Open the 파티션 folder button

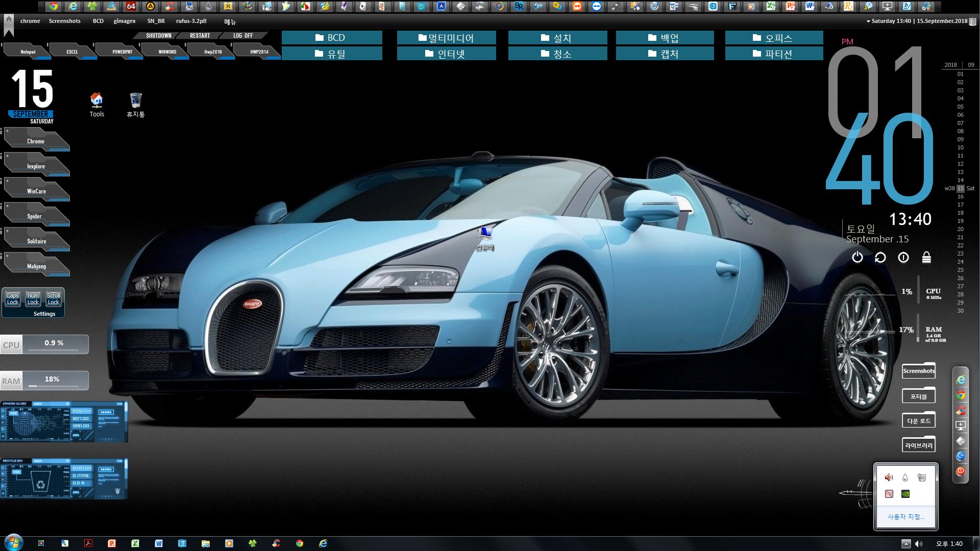774,54
